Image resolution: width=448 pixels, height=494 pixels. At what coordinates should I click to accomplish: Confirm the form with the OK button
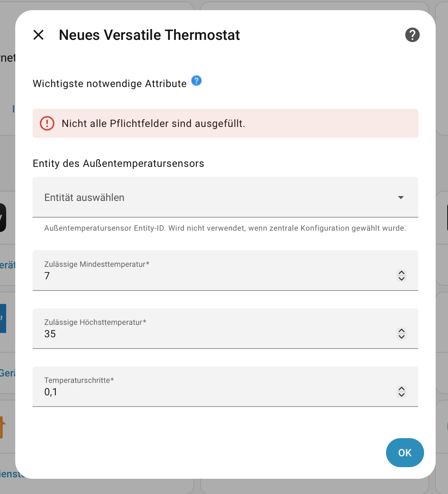(405, 453)
